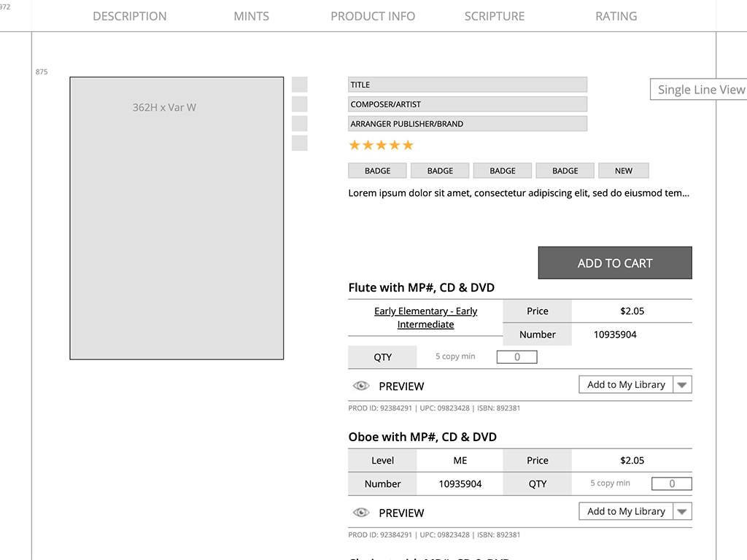Open Add to My Library for Flute
Screen dimensions: 747x560
coord(626,385)
